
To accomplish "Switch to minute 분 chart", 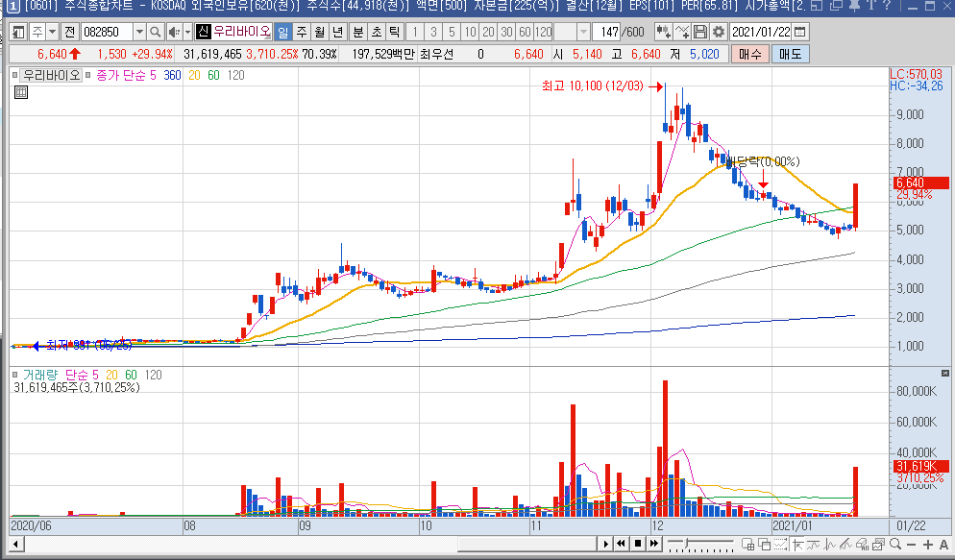I will pyautogui.click(x=358, y=32).
